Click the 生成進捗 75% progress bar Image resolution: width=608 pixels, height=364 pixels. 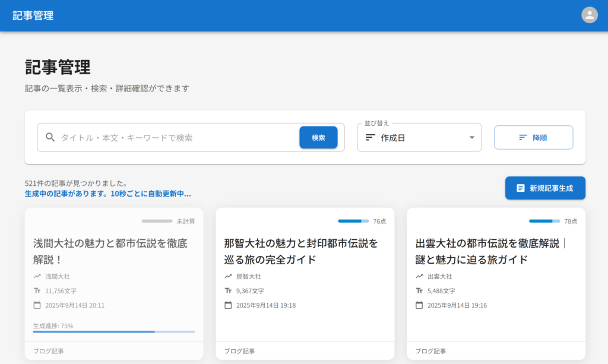point(114,331)
